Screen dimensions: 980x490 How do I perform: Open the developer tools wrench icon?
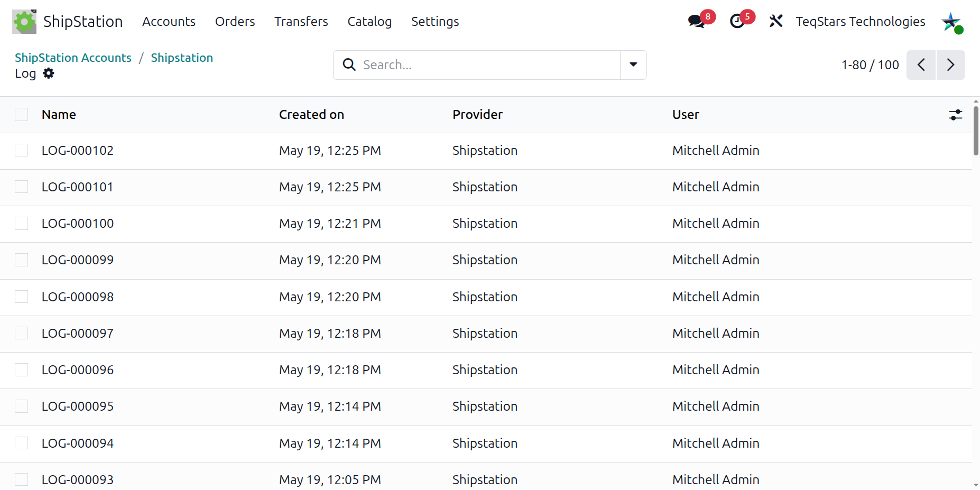point(775,21)
